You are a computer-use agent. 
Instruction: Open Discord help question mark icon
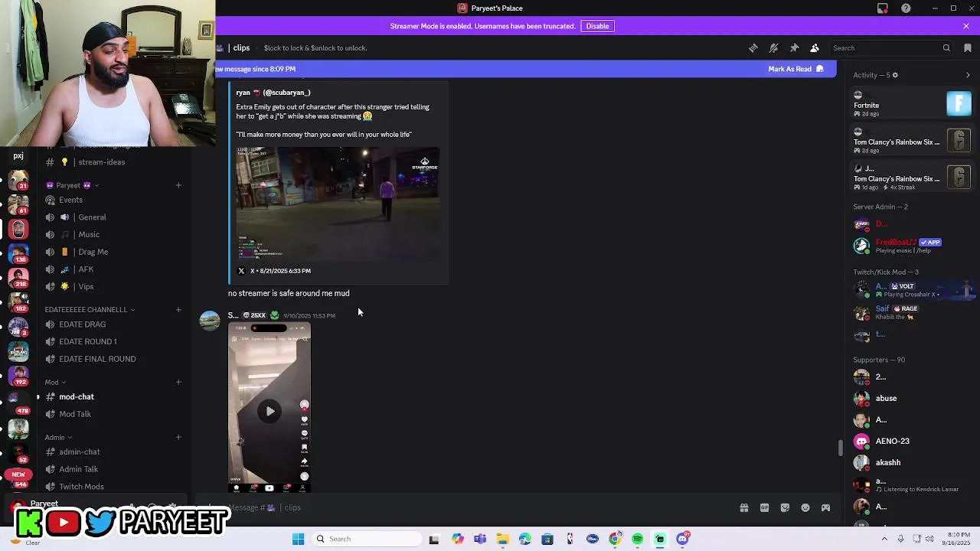pyautogui.click(x=906, y=8)
